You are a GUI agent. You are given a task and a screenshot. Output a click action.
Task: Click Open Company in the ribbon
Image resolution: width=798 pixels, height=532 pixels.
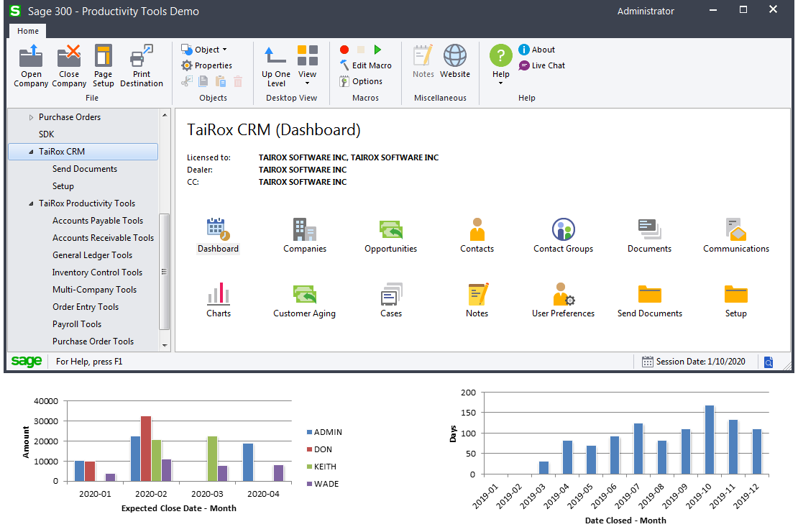coord(31,66)
